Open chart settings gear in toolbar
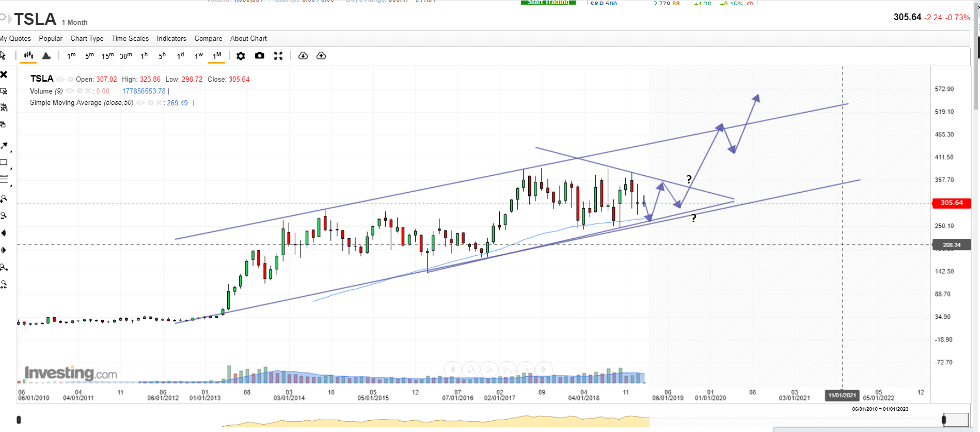980x432 pixels. click(x=241, y=56)
